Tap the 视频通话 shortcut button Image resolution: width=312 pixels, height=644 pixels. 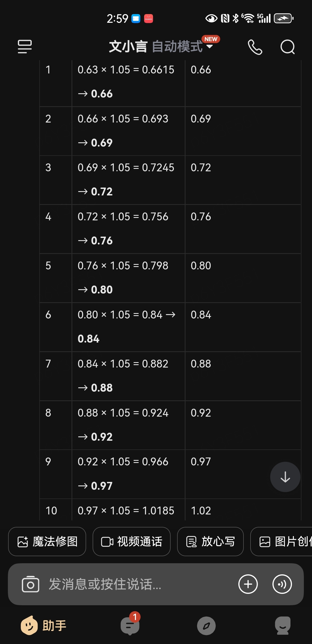coord(132,542)
